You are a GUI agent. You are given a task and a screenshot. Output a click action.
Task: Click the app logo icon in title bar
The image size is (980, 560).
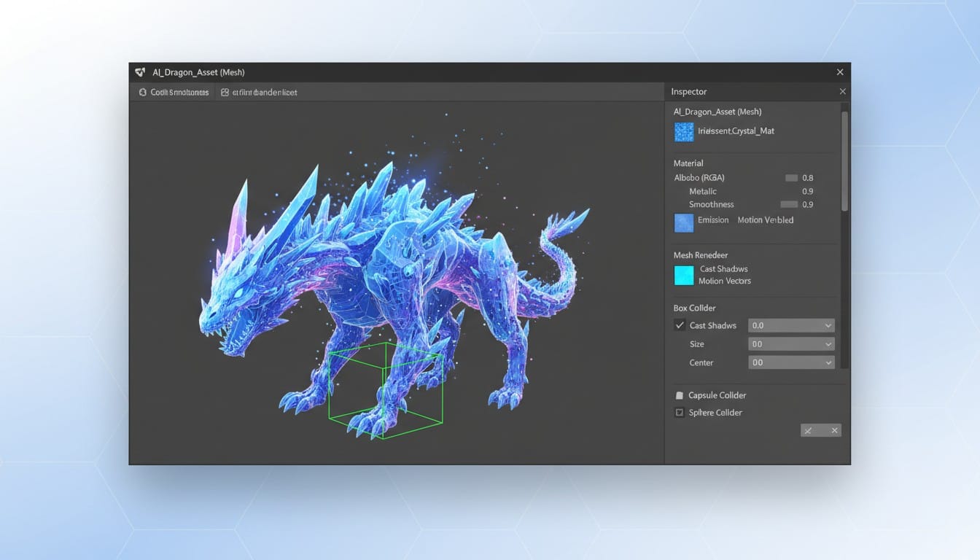[x=141, y=72]
